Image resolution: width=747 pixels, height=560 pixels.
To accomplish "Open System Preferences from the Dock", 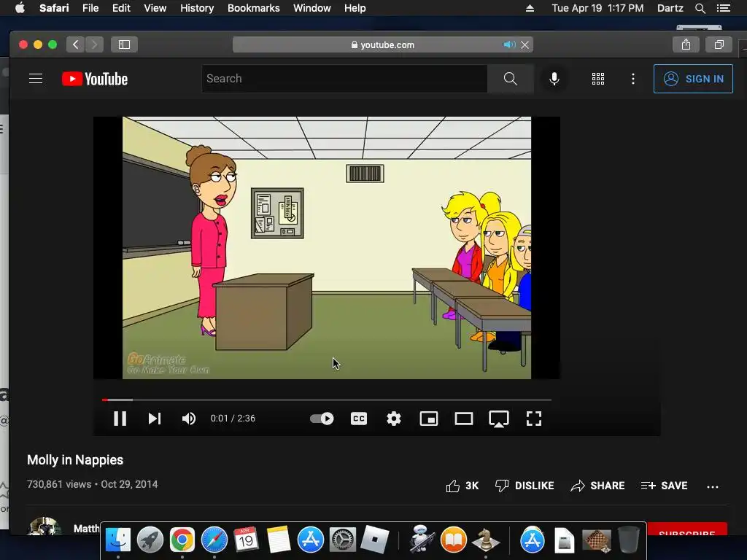I will 343,540.
